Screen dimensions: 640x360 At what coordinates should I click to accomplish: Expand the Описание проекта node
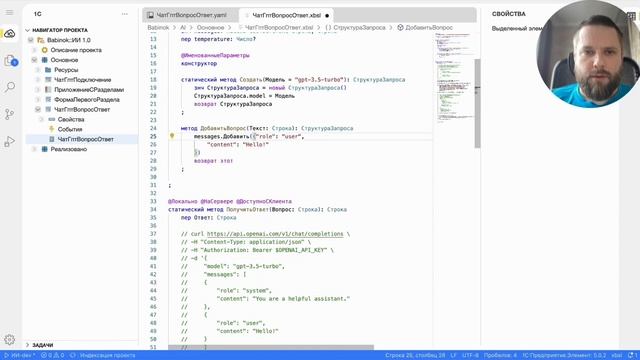click(34, 50)
